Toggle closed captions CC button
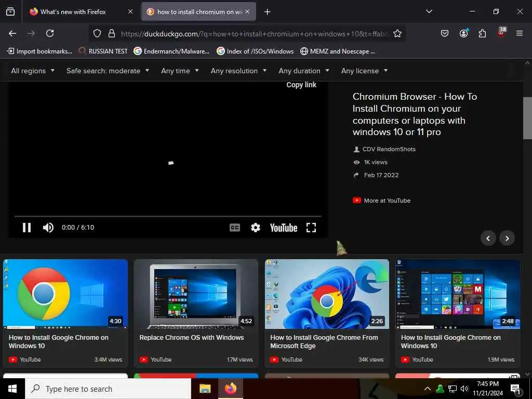This screenshot has width=532, height=399. pos(234,228)
